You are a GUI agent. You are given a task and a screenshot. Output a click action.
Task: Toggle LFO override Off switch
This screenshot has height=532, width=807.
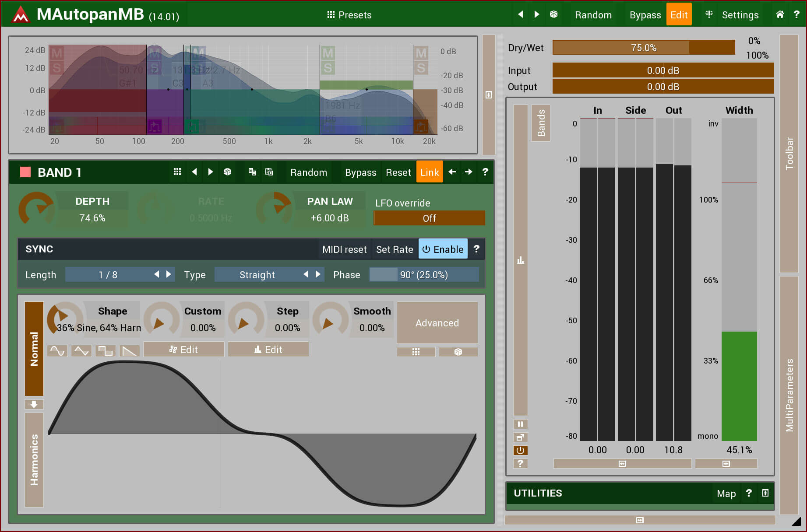429,218
